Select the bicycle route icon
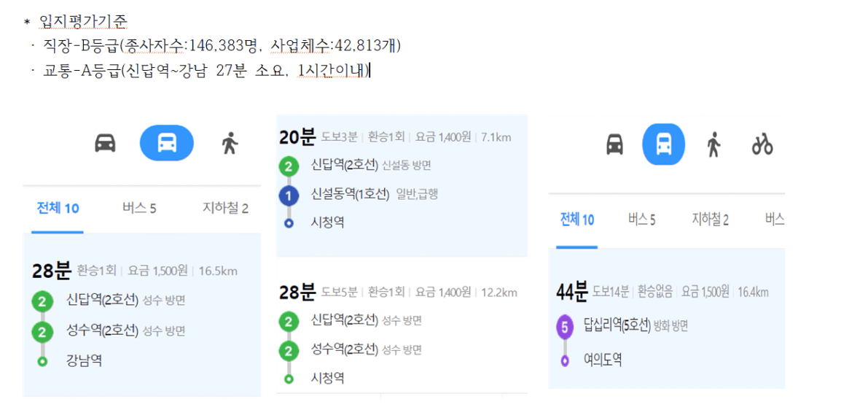 [762, 145]
